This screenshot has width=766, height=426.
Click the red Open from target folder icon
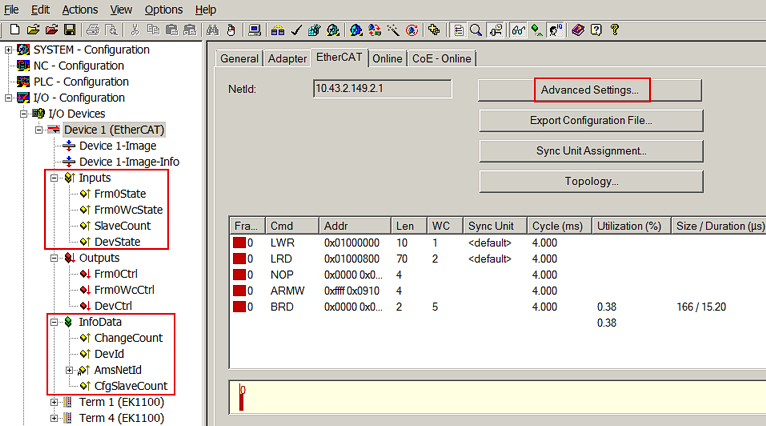coord(51,30)
